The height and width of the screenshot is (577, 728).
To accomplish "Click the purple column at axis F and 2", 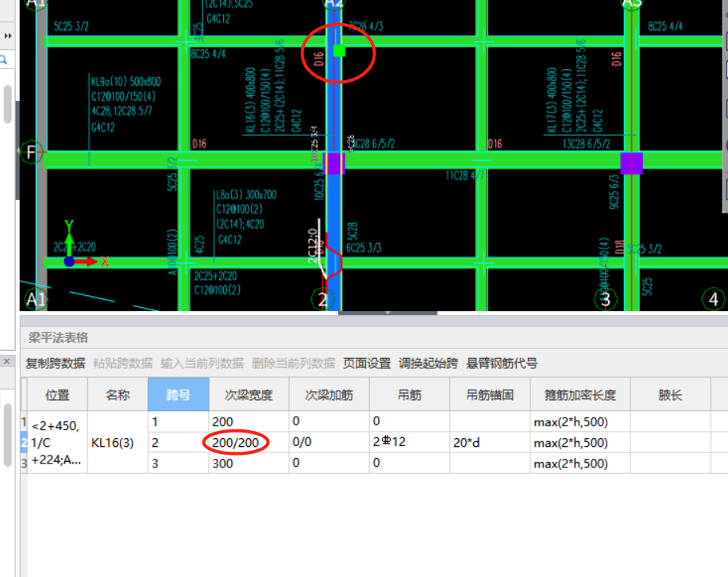I will coord(333,163).
